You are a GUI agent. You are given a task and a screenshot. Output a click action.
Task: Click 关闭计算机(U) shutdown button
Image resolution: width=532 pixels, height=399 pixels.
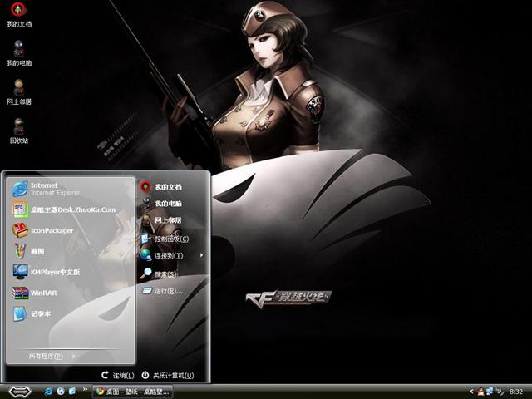[168, 375]
